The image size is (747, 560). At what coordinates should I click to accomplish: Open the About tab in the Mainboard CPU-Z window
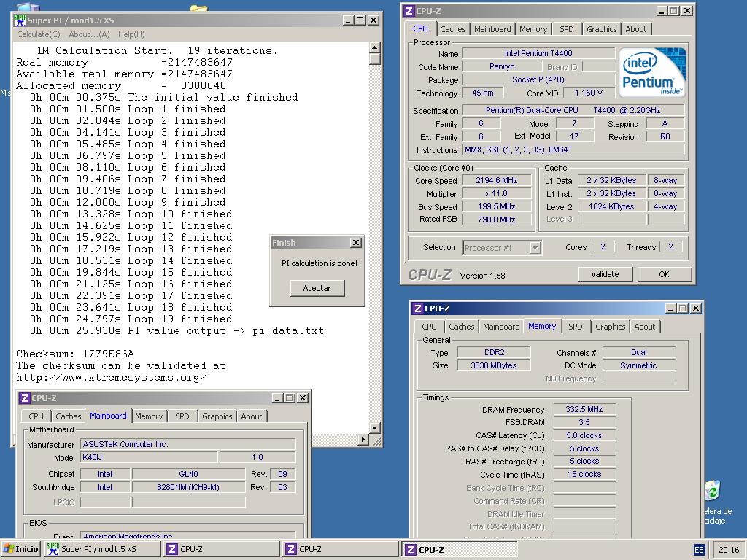point(252,416)
